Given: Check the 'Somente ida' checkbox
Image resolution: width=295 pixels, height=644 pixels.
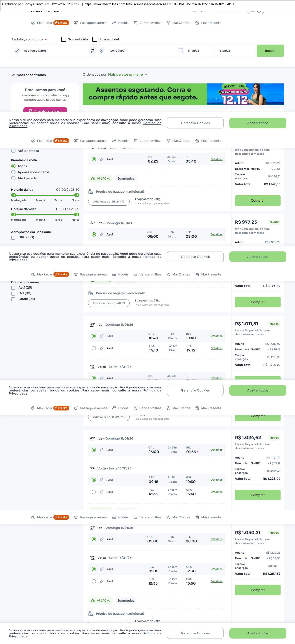Looking at the screenshot, I should click(64, 39).
